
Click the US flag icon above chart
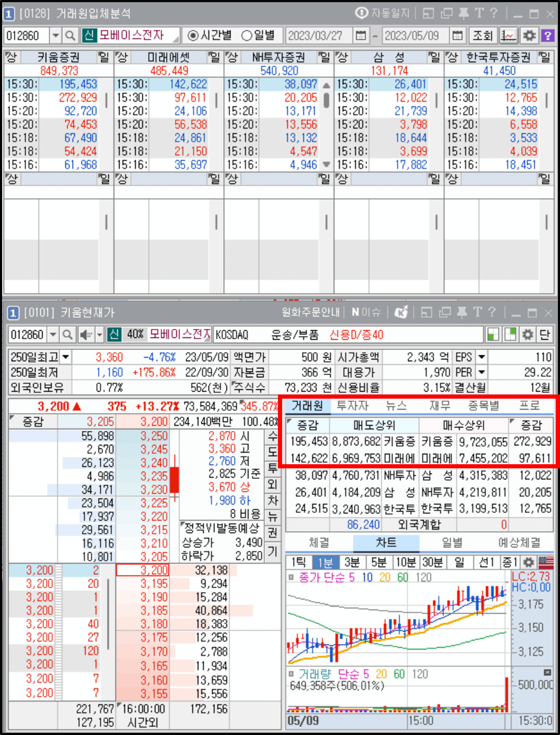pos(546,563)
